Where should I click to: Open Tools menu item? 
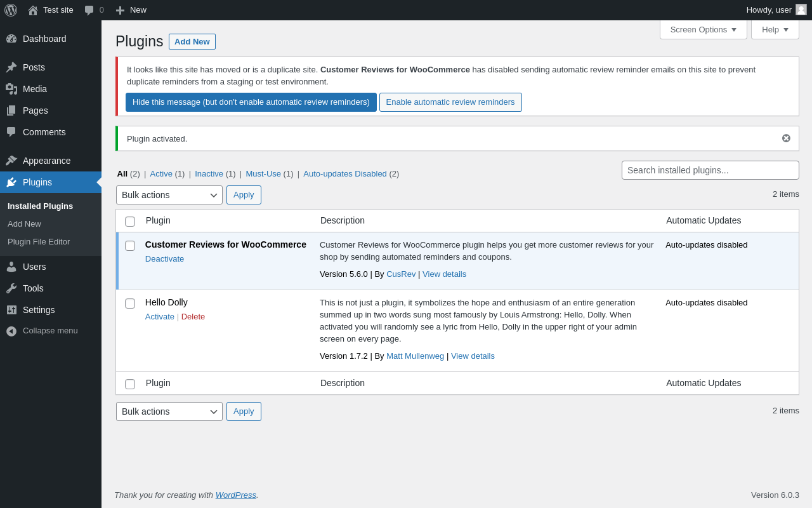(51, 288)
